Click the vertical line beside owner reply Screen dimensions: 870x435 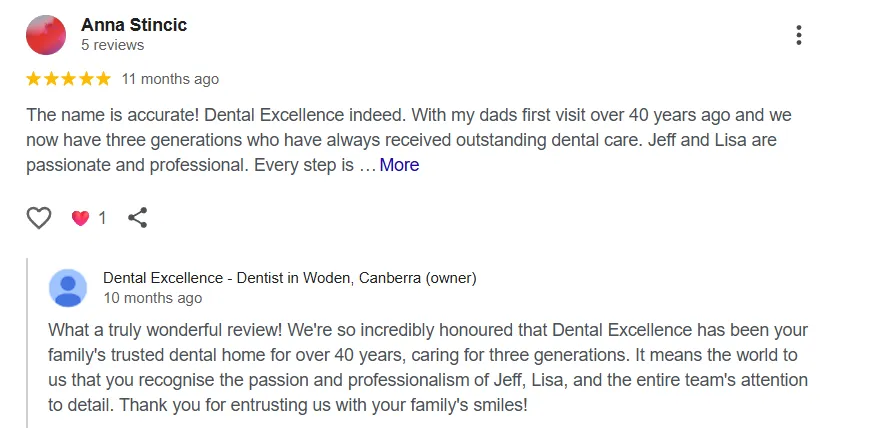28,342
